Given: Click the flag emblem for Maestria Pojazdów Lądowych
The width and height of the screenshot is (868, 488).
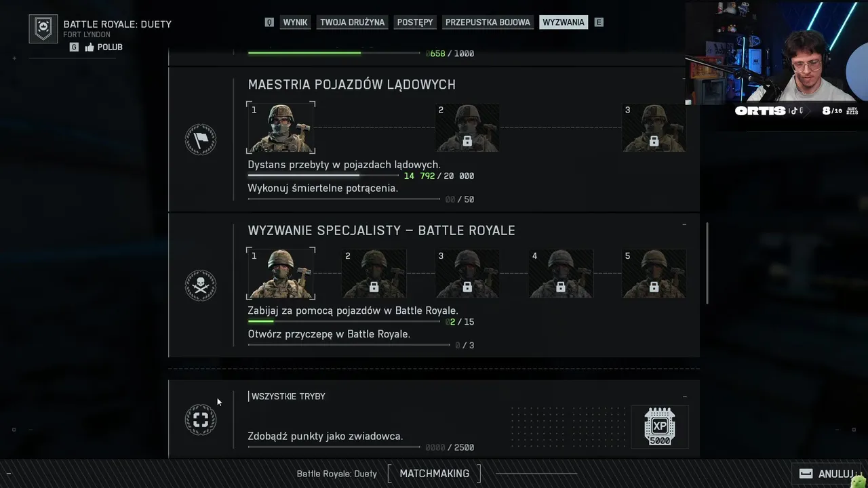Looking at the screenshot, I should 201,140.
